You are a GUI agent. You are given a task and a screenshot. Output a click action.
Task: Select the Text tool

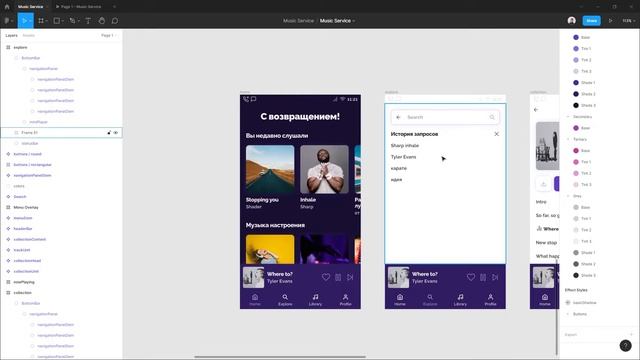(88, 20)
